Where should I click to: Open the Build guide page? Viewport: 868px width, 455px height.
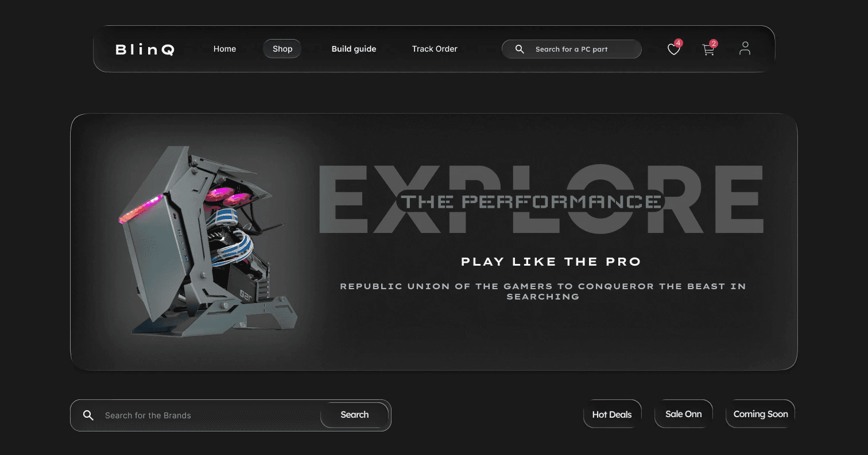354,49
